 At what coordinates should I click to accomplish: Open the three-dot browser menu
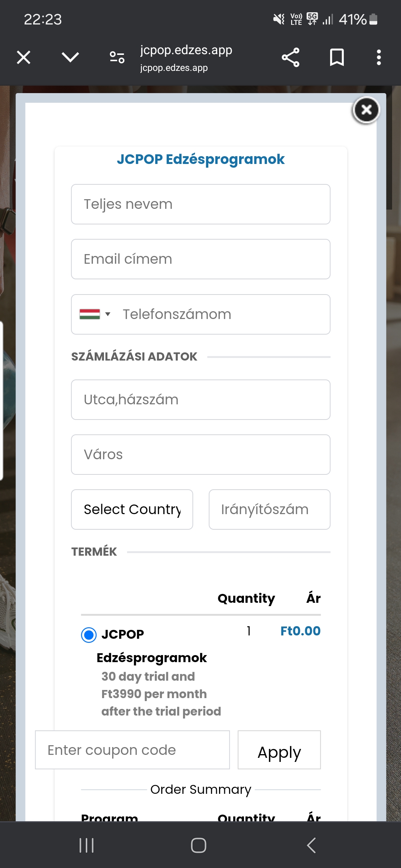pyautogui.click(x=379, y=57)
